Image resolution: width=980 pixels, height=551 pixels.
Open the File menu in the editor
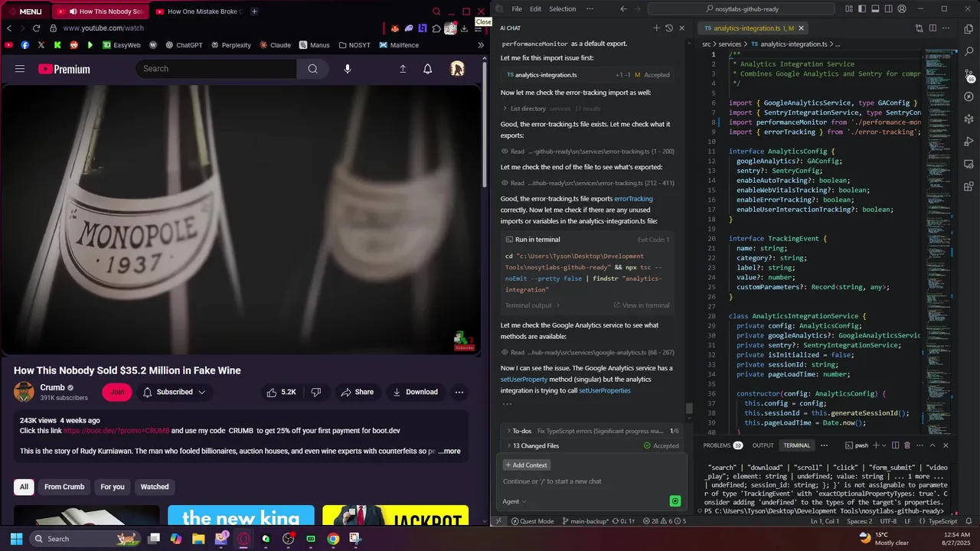517,9
